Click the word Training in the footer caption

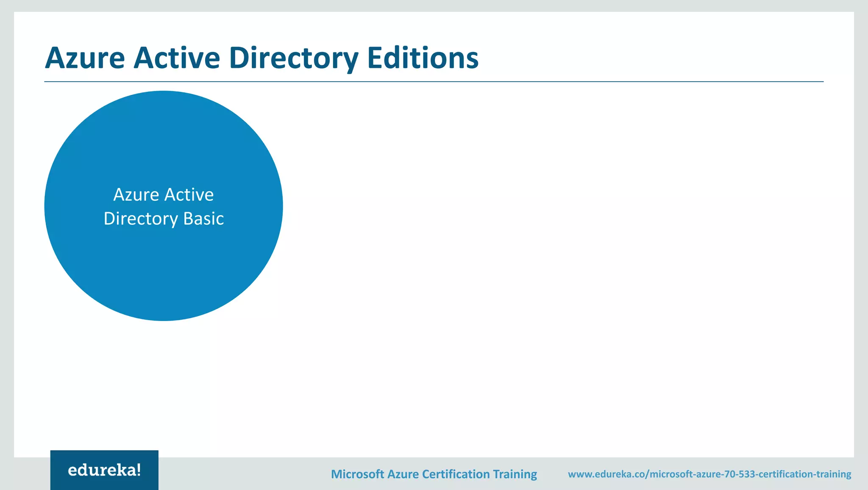(x=515, y=474)
